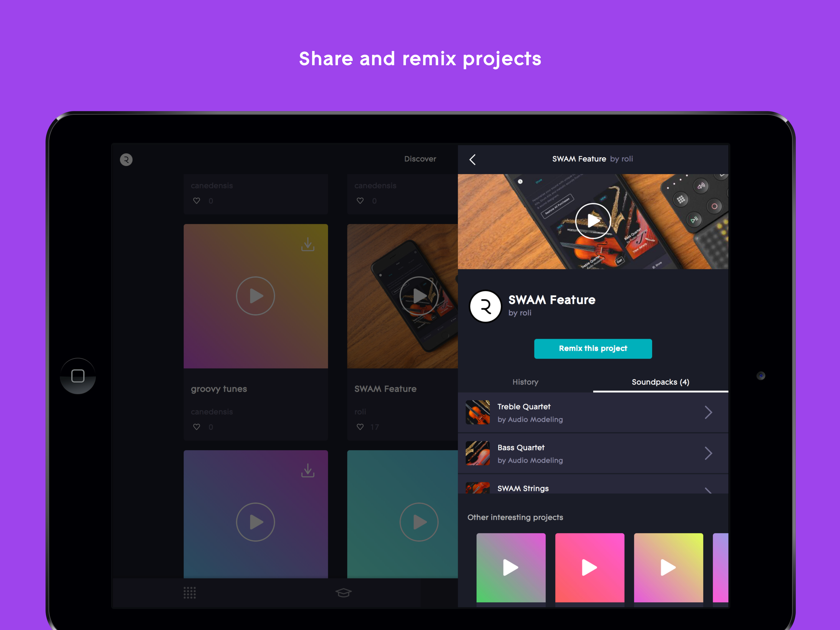Play the SWAM Feature header video

pos(593,221)
